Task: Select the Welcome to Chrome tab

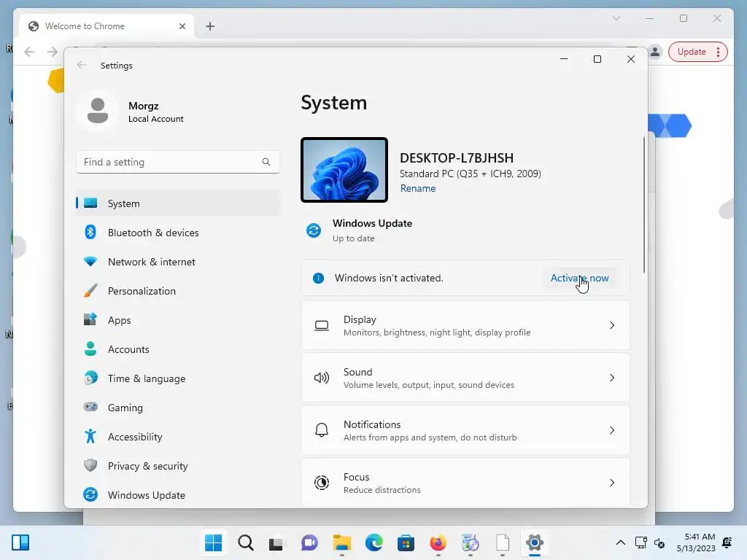Action: 107,26
